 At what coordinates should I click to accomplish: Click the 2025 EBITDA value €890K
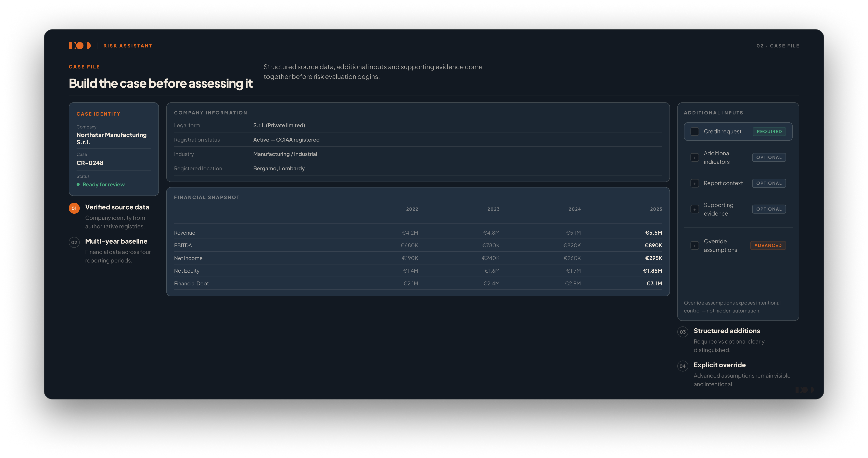[653, 245]
